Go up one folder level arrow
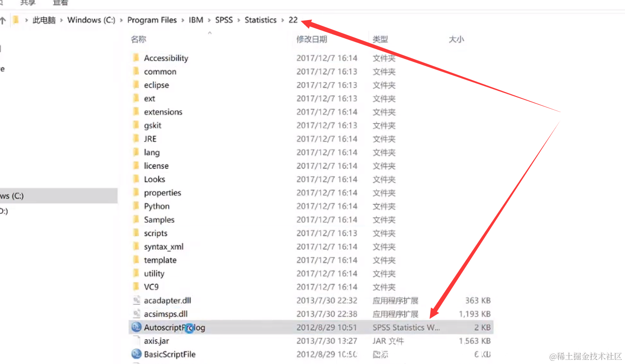Image resolution: width=625 pixels, height=364 pixels. coord(3,20)
